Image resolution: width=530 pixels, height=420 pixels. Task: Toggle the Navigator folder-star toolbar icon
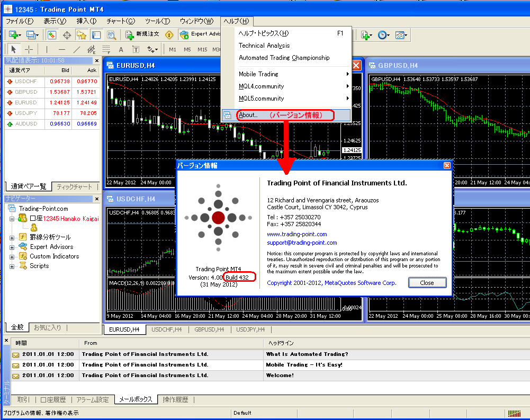click(x=82, y=34)
